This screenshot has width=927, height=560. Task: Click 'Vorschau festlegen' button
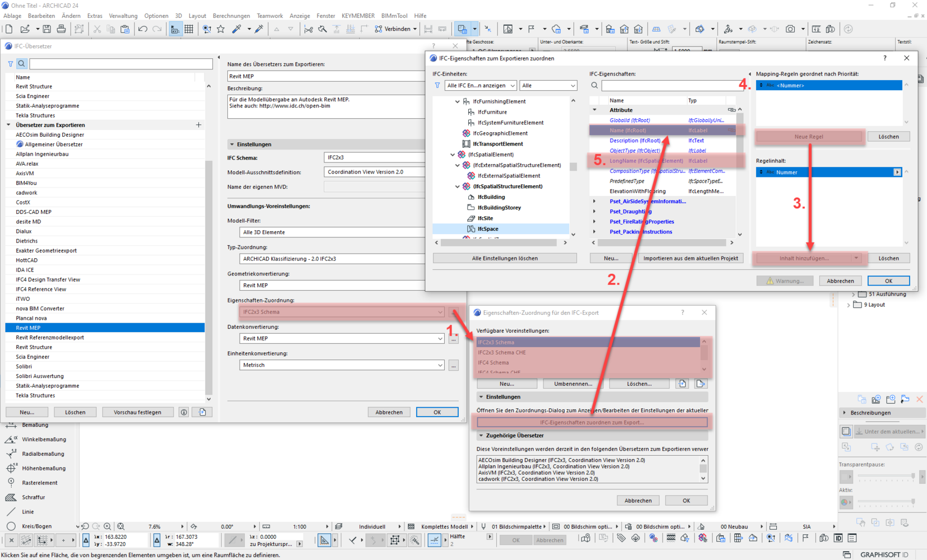[x=137, y=412]
